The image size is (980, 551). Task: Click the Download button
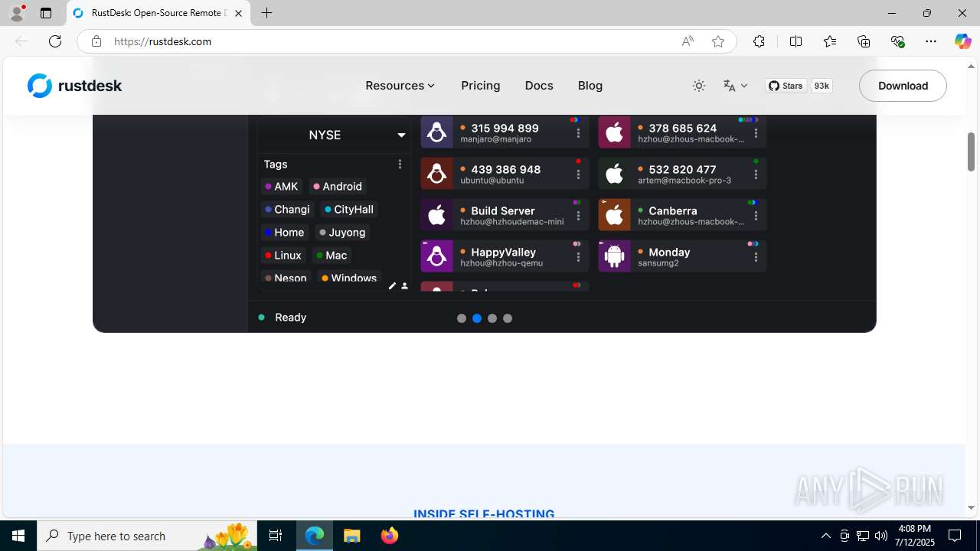point(903,86)
